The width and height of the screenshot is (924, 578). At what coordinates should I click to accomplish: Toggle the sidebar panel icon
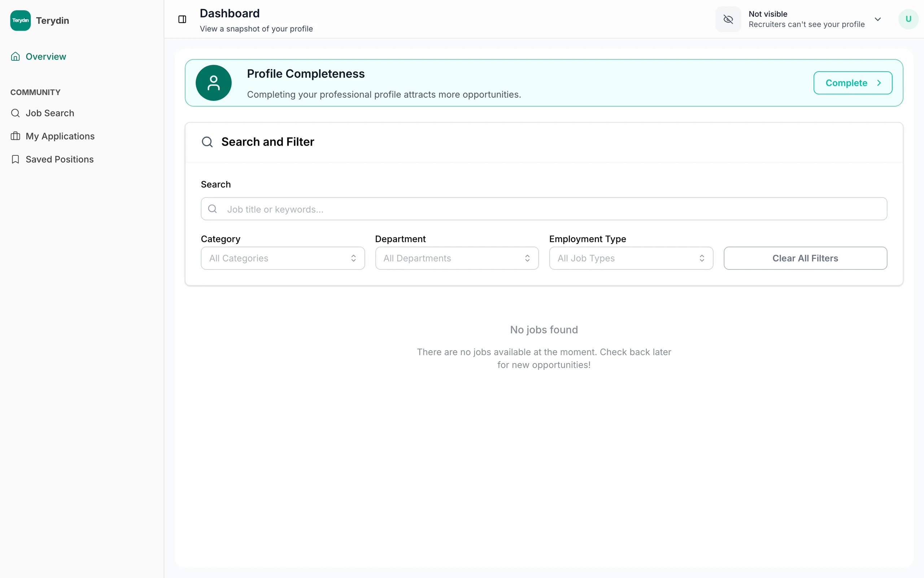(182, 19)
